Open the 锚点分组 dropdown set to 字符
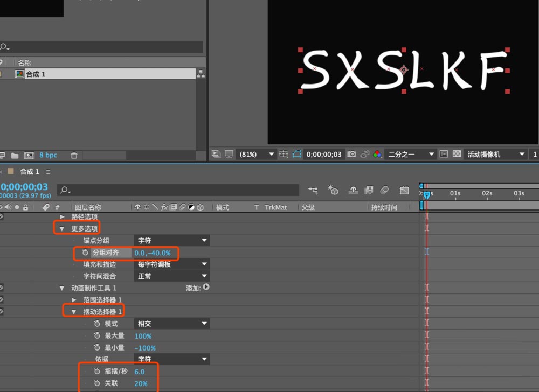 pyautogui.click(x=172, y=240)
